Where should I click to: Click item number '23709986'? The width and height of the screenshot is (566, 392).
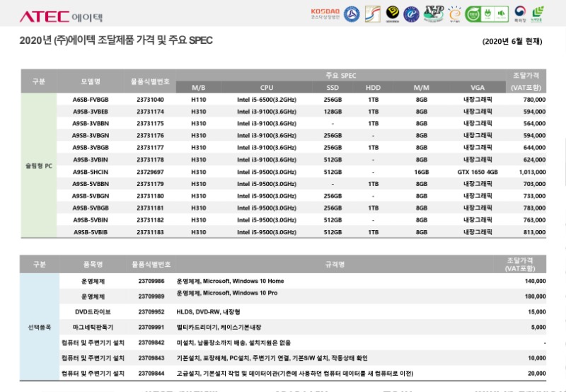[x=151, y=281]
